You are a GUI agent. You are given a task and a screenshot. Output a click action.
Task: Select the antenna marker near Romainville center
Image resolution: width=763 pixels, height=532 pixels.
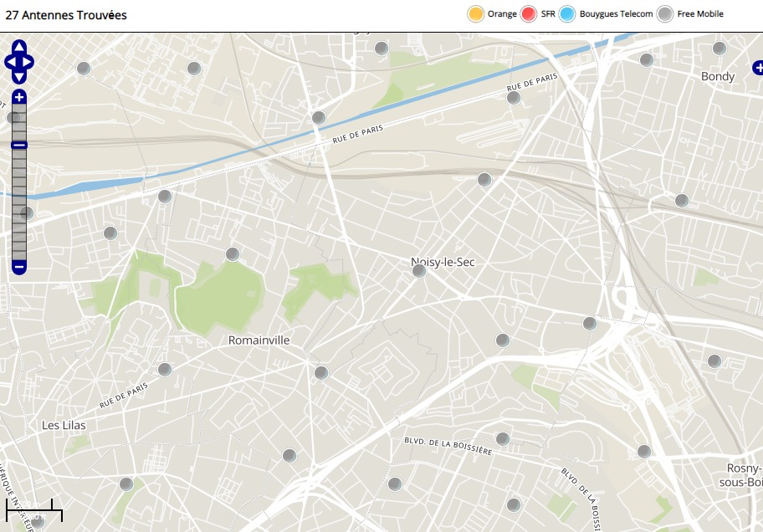coord(321,372)
